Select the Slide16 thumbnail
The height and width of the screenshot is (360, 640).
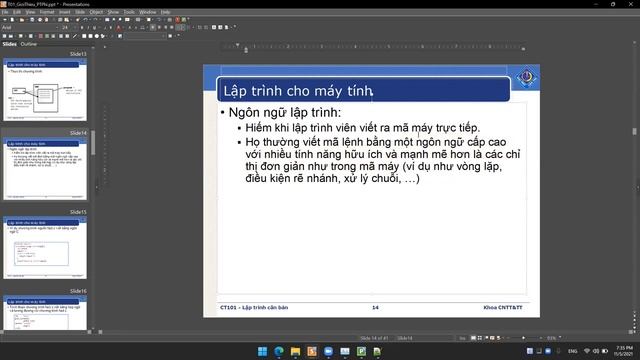coord(45,313)
